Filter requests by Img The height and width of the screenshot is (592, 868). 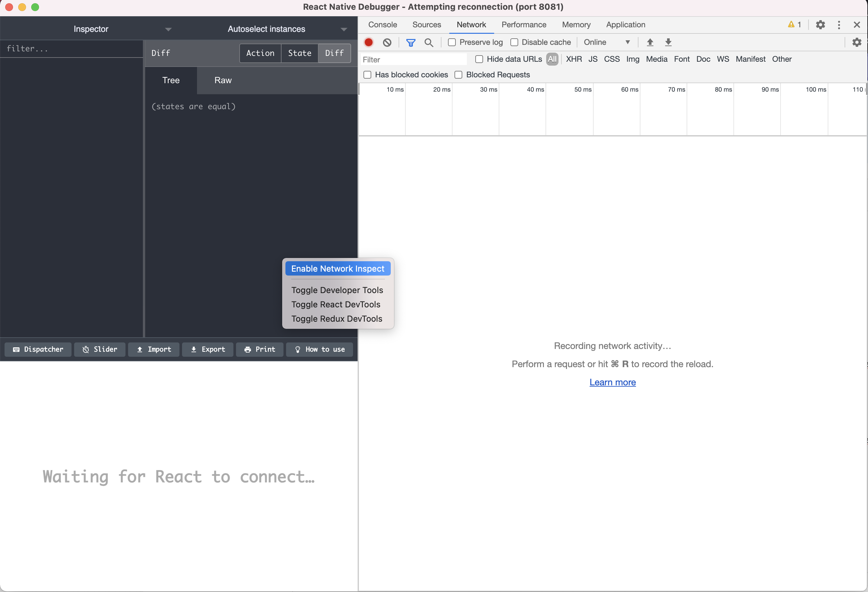coord(633,59)
